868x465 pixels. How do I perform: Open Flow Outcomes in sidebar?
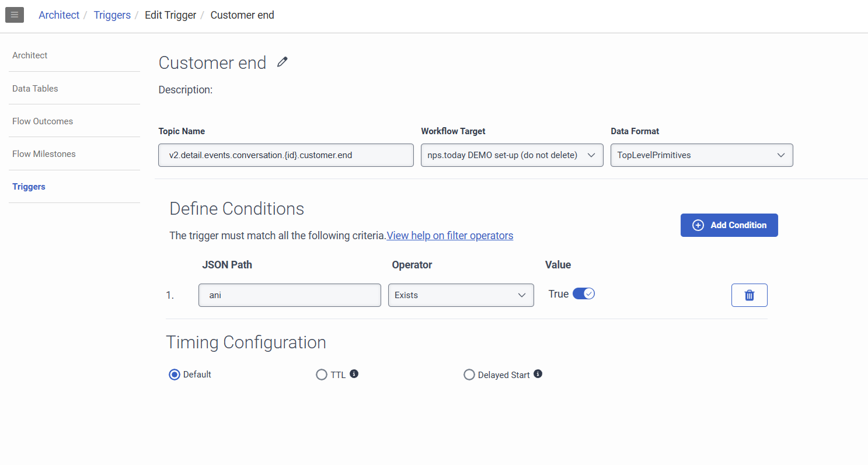pyautogui.click(x=43, y=121)
